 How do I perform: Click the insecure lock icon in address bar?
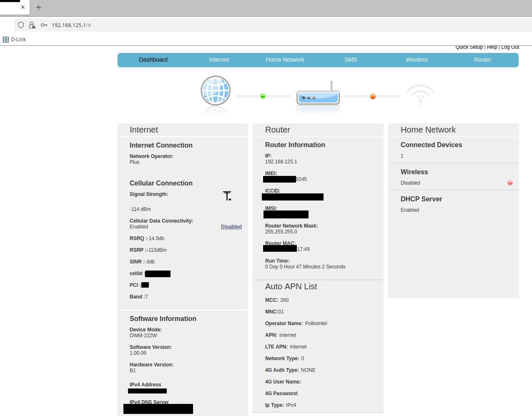[32, 25]
